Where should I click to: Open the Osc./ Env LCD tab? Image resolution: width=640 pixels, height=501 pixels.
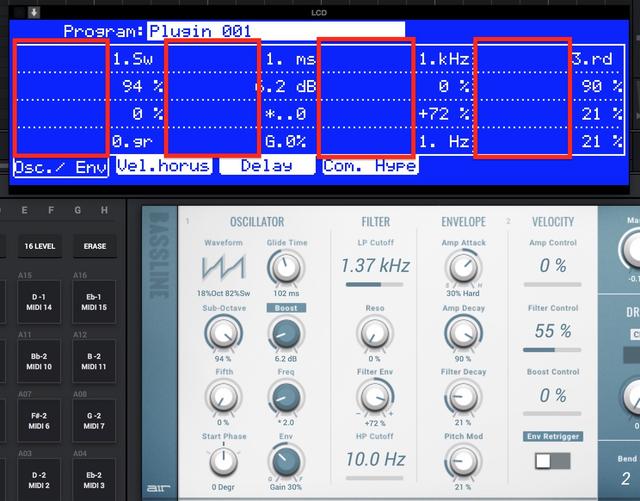pyautogui.click(x=61, y=167)
